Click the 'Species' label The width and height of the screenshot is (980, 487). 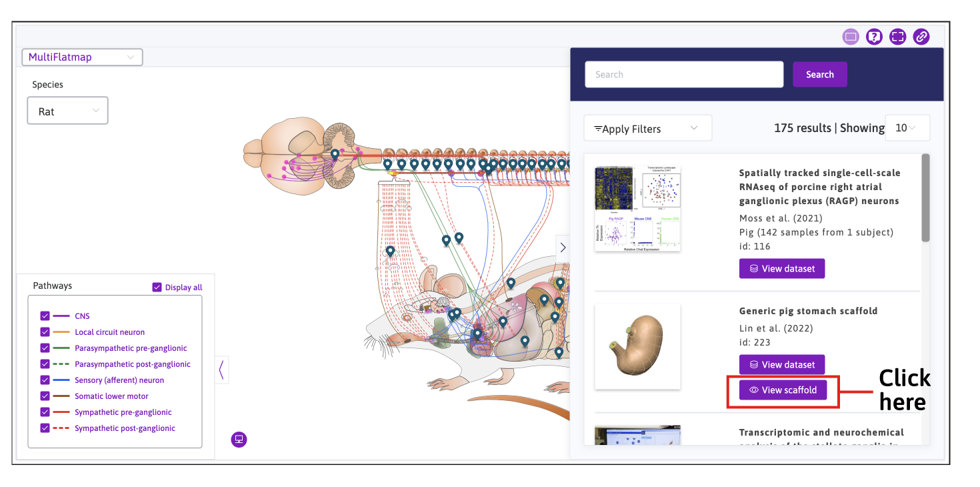(48, 85)
